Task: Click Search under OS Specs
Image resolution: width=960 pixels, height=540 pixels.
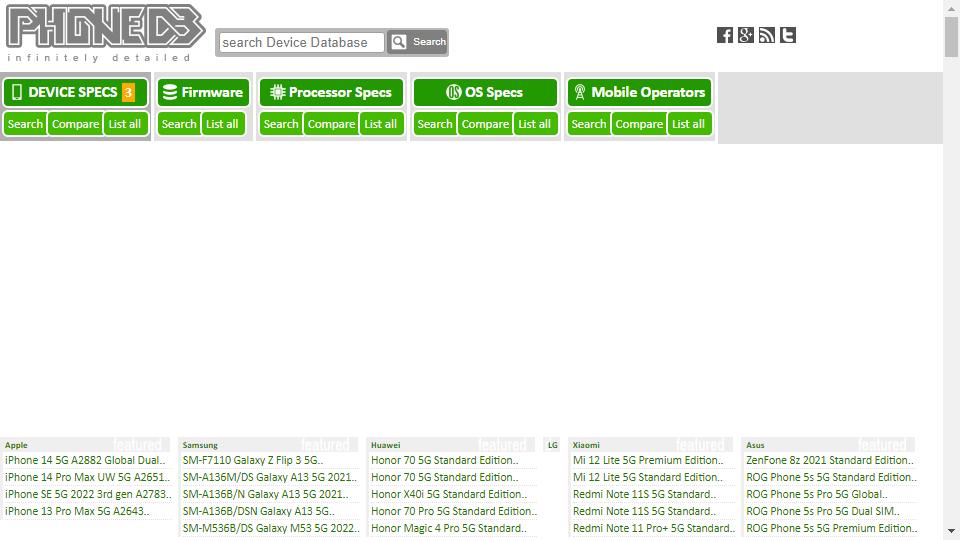Action: tap(435, 124)
